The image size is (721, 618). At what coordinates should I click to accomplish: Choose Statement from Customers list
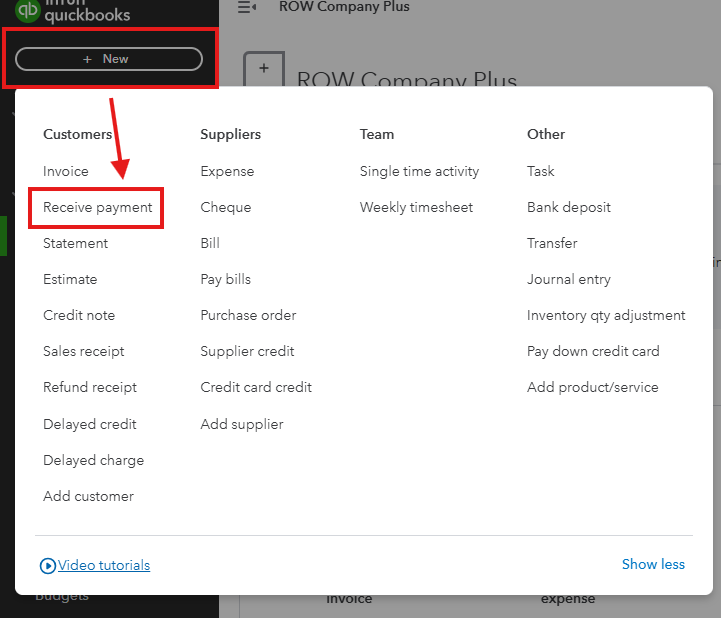75,243
